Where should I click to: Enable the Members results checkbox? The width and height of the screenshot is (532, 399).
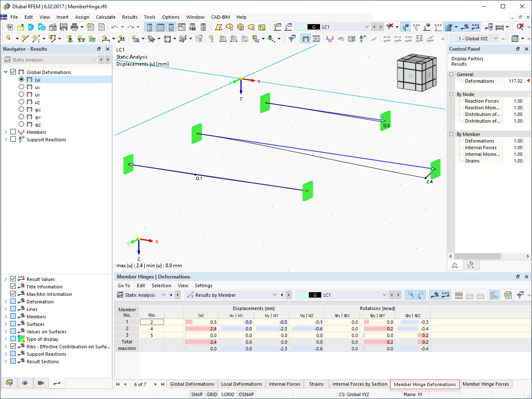[13, 132]
